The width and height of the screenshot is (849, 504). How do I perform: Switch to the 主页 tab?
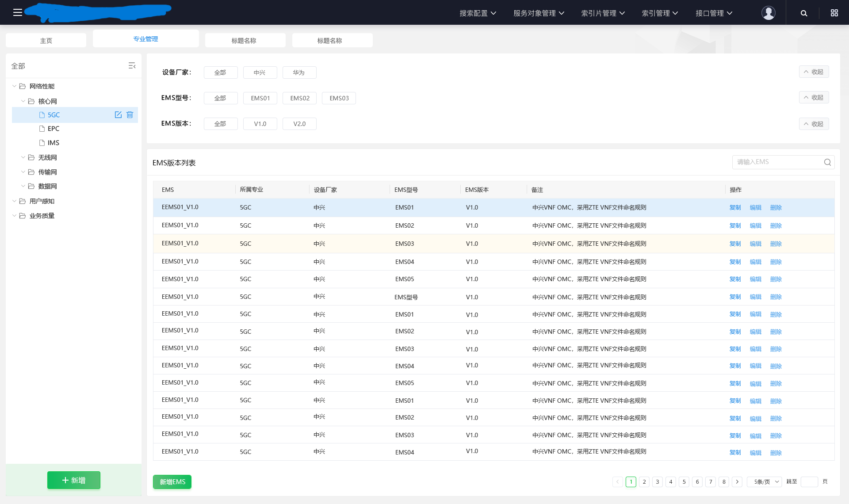(46, 40)
